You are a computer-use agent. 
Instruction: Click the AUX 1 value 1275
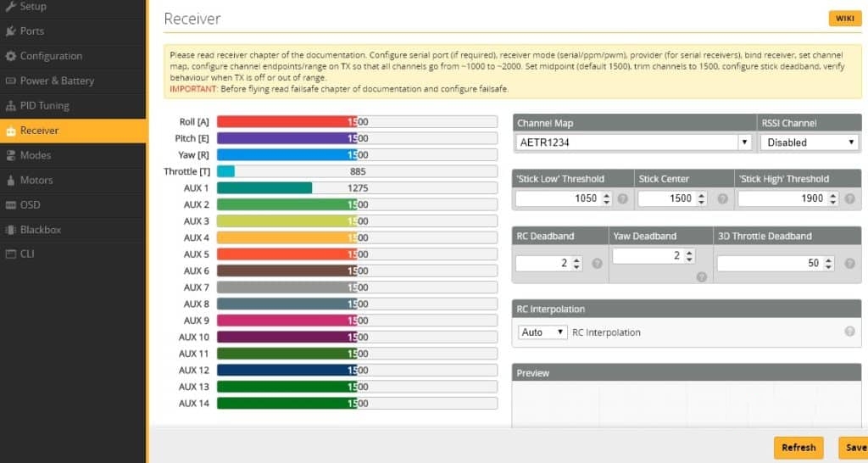pyautogui.click(x=358, y=188)
